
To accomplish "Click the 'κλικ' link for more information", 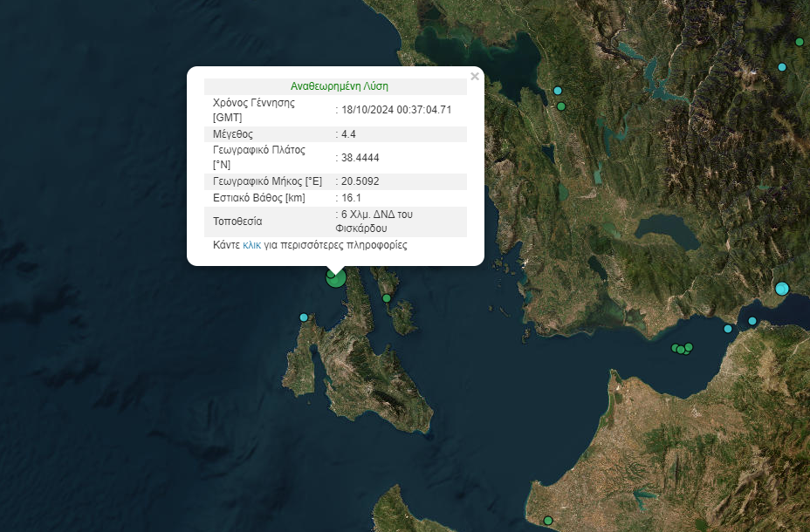I will pos(251,246).
